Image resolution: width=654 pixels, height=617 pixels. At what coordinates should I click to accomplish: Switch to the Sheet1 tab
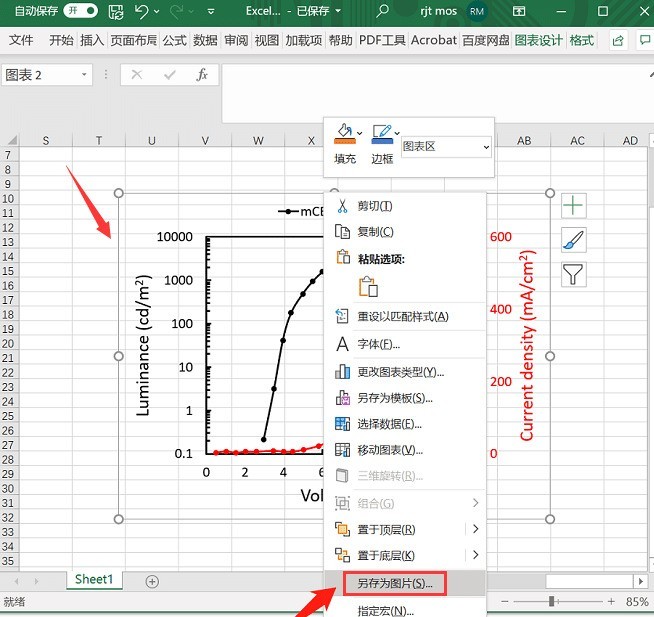click(x=95, y=580)
